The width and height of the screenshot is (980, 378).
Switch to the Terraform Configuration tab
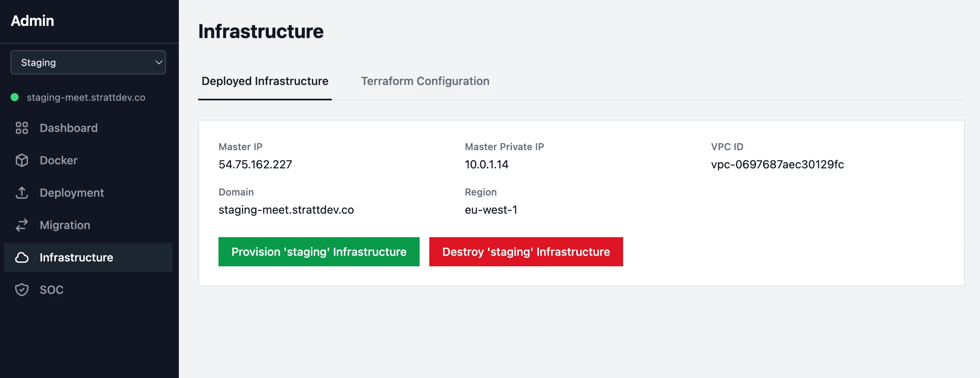tap(425, 81)
